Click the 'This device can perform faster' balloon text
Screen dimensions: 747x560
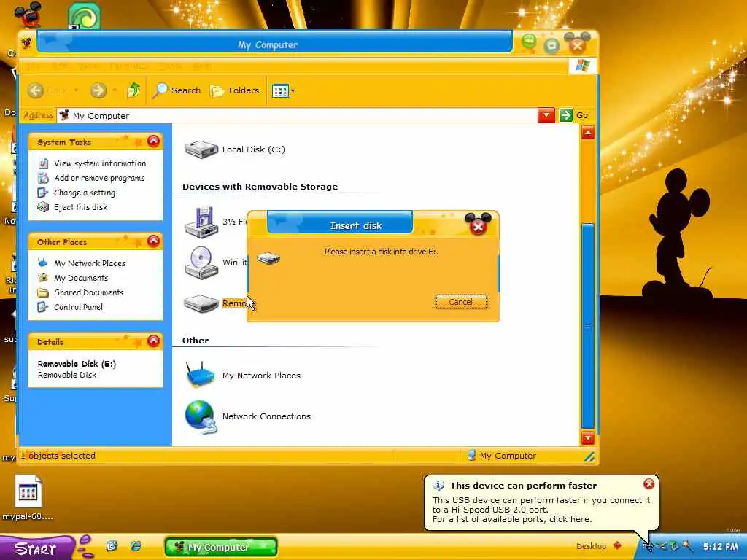(x=523, y=486)
